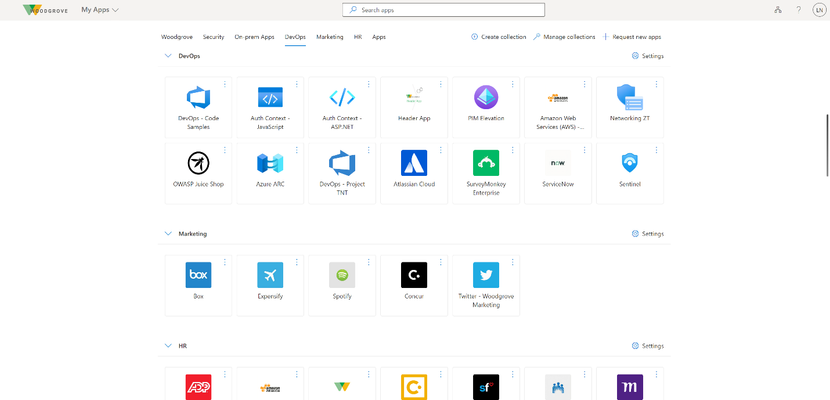
Task: Open the OWASP Juice Shop app icon
Action: [199, 163]
